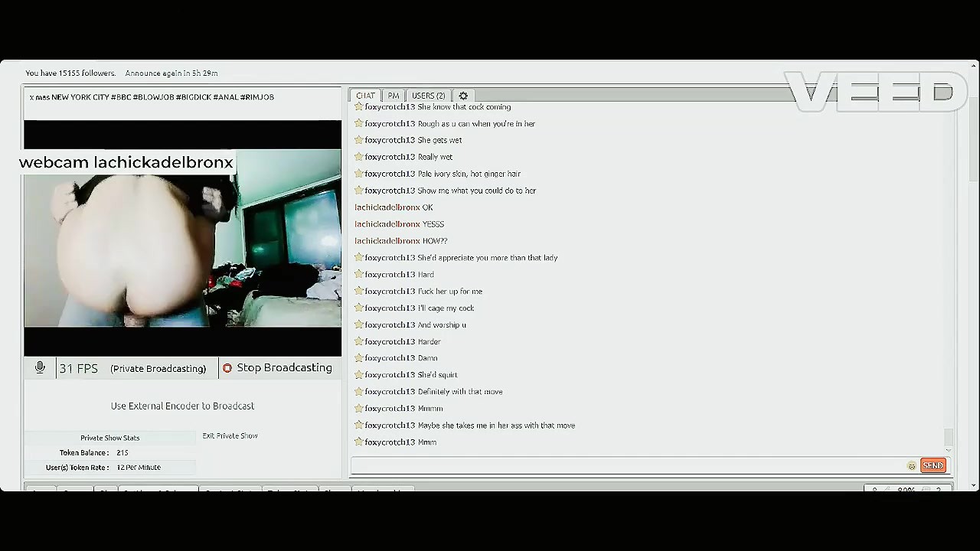Click the Exit Private Show link
Image resolution: width=980 pixels, height=551 pixels.
(230, 436)
